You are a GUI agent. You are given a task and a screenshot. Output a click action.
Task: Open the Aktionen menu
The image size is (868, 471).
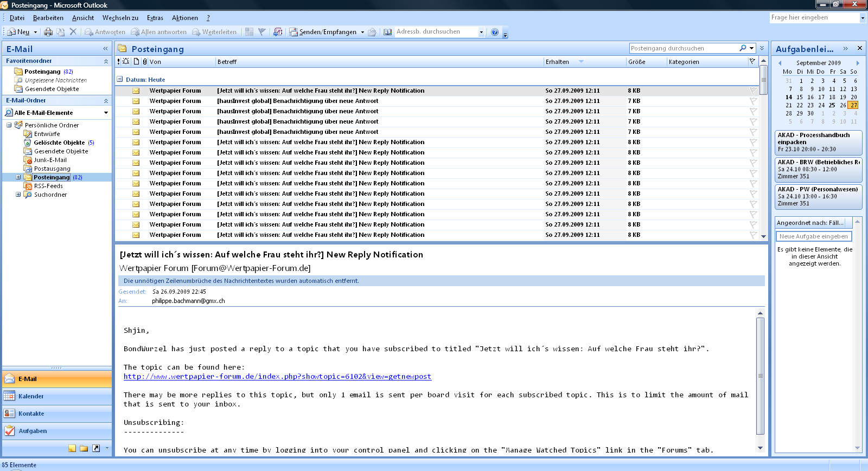pyautogui.click(x=184, y=18)
